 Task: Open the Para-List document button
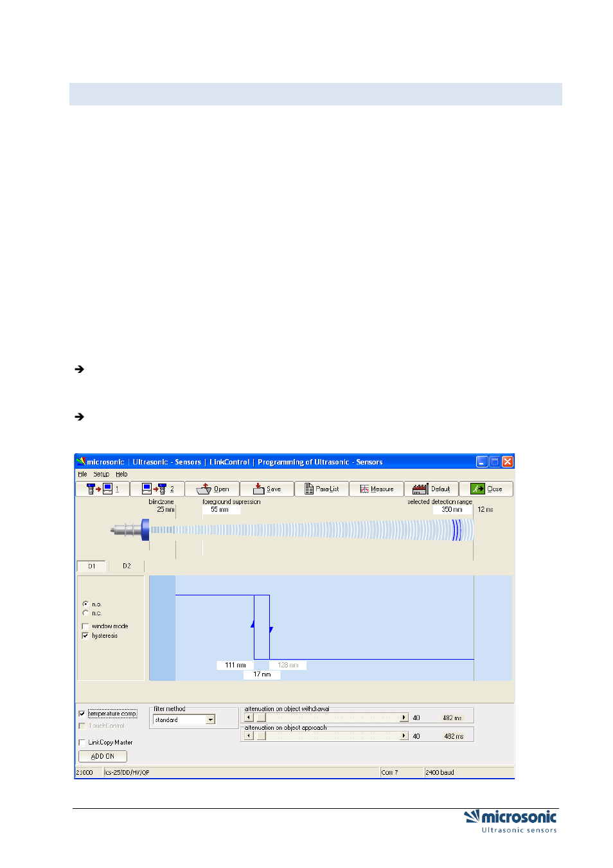(321, 489)
